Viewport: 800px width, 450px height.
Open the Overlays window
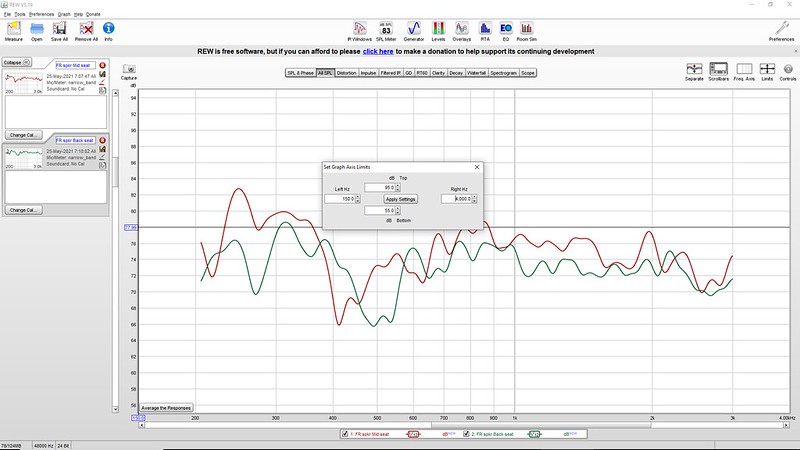point(462,31)
